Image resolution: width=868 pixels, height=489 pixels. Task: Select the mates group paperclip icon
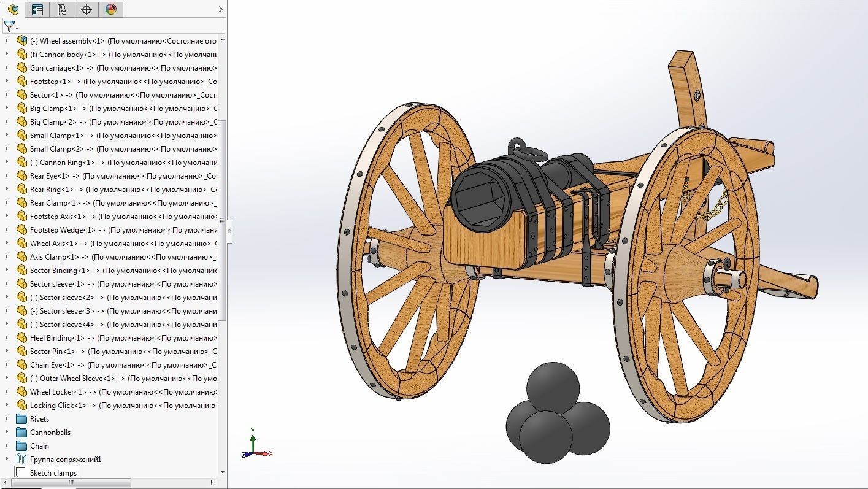point(21,459)
